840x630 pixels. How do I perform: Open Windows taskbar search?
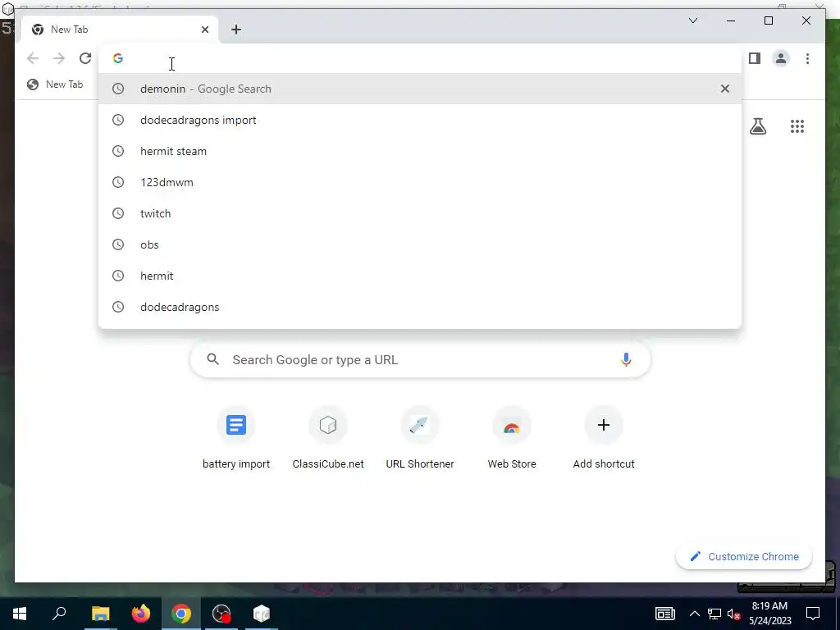(59, 614)
